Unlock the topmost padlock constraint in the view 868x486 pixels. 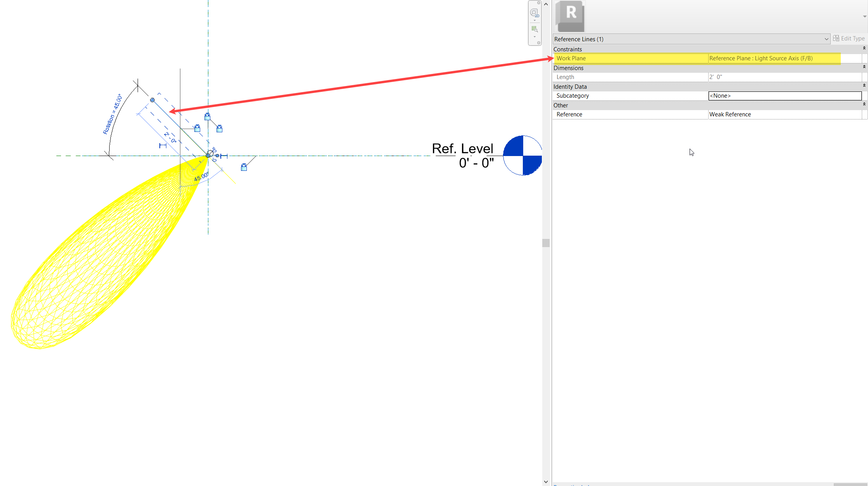tap(207, 116)
